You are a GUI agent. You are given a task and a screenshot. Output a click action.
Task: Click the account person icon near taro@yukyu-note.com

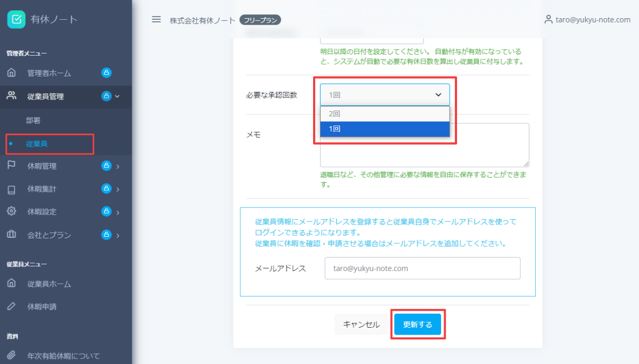pos(548,19)
